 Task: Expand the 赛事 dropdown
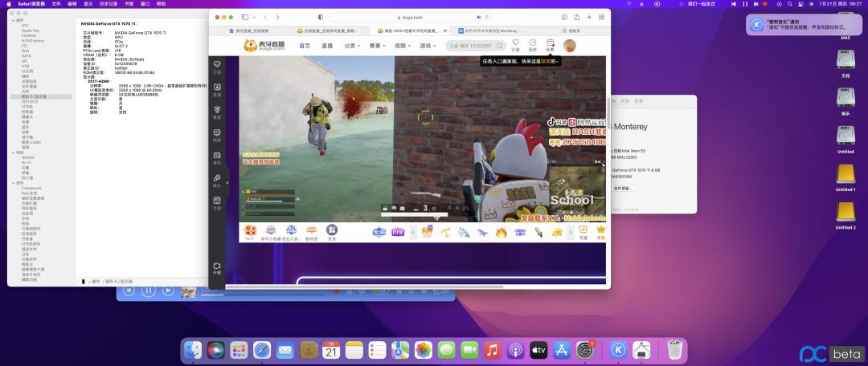click(x=377, y=46)
